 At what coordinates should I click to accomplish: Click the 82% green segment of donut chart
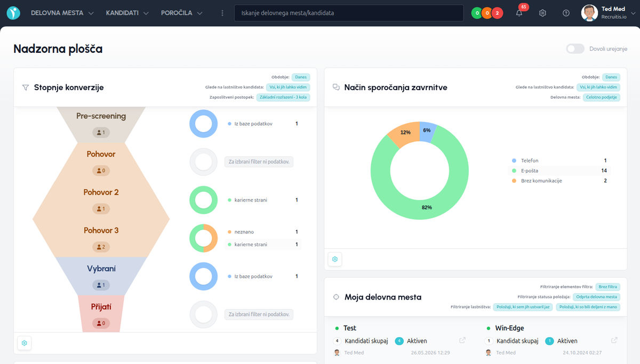(427, 207)
